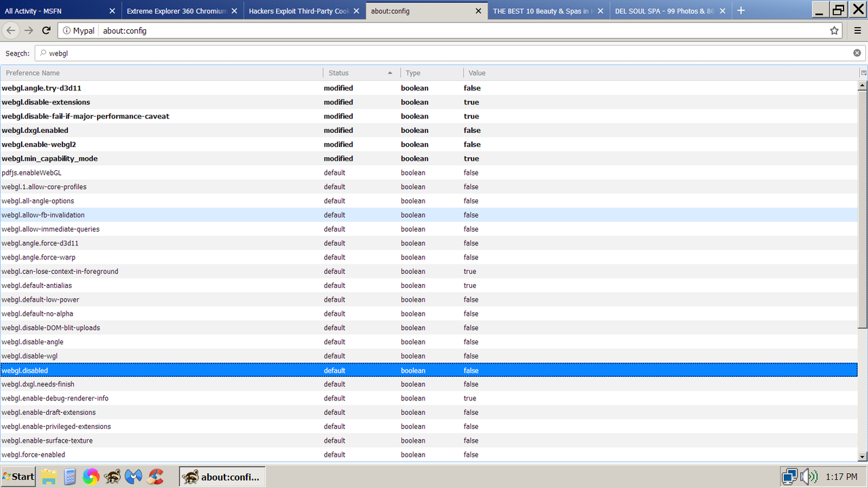This screenshot has height=488, width=868.
Task: Select the webgl.min_capability_mode row
Action: (429, 159)
